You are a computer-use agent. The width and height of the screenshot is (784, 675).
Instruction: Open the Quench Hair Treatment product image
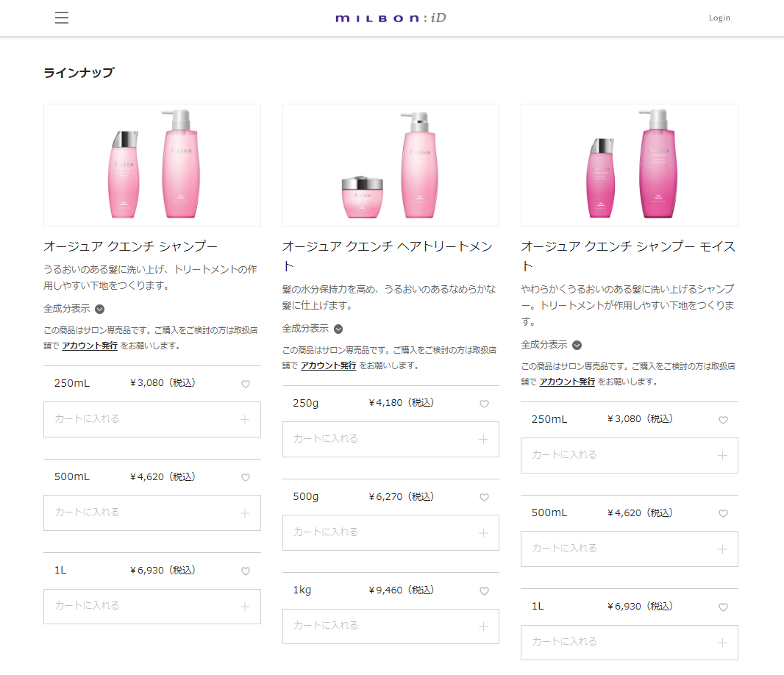click(x=391, y=165)
